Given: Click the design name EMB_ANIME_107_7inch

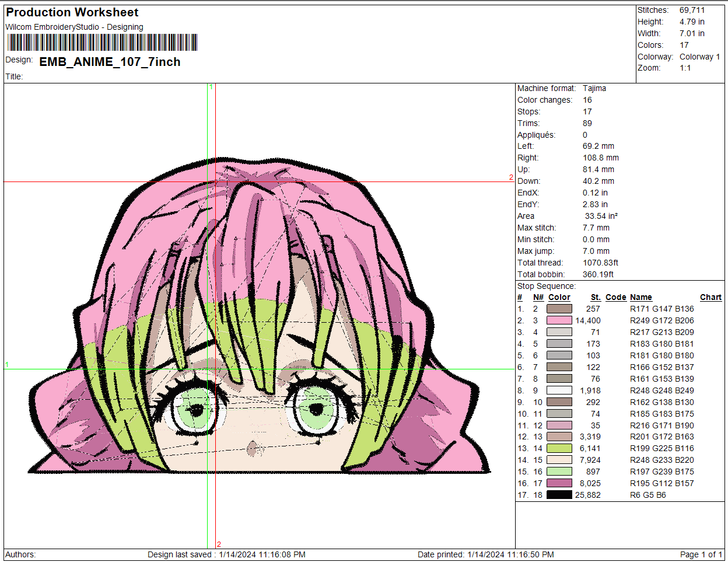Looking at the screenshot, I should tap(110, 62).
